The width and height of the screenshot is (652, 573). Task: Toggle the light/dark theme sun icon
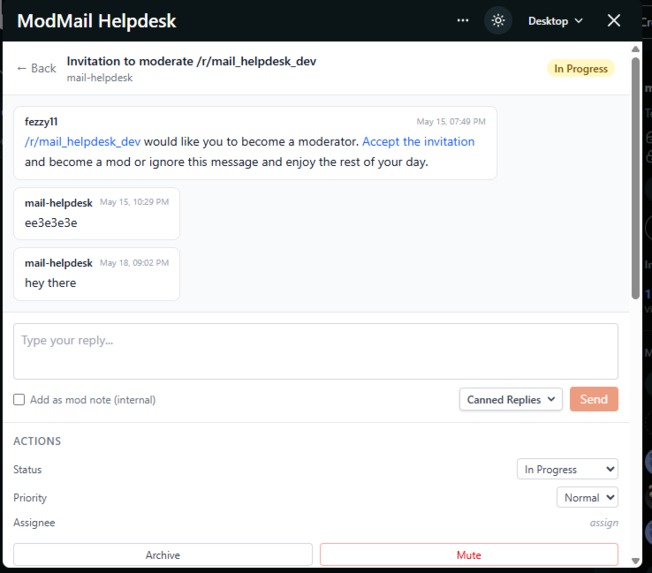tap(498, 20)
